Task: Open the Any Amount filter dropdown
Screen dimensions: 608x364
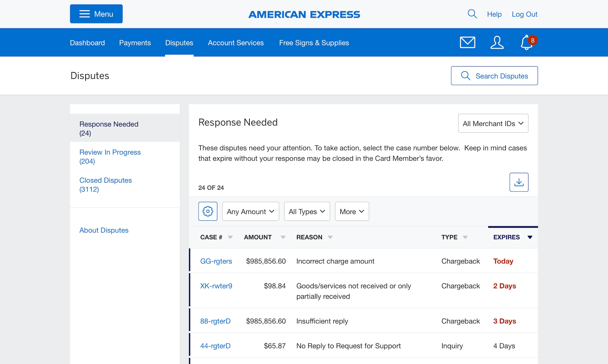Action: (x=250, y=211)
